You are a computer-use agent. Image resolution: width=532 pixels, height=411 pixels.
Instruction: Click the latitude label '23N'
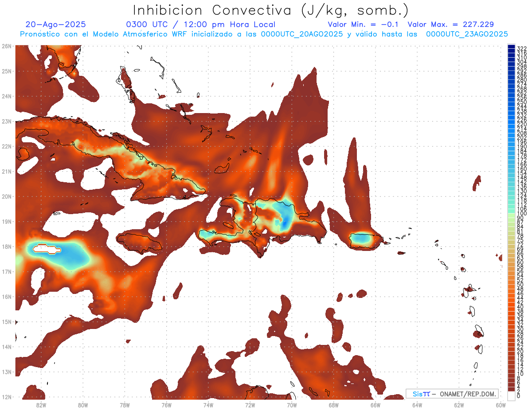pyautogui.click(x=6, y=121)
